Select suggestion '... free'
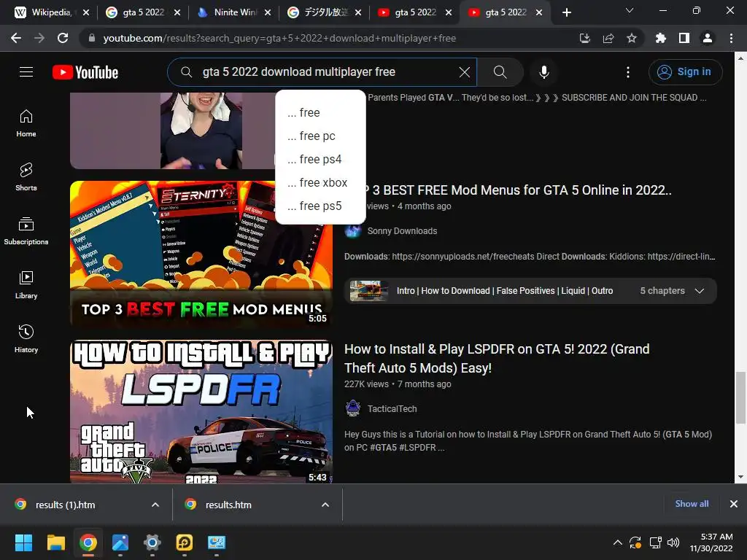Viewport: 747px width, 560px height. tap(321, 112)
